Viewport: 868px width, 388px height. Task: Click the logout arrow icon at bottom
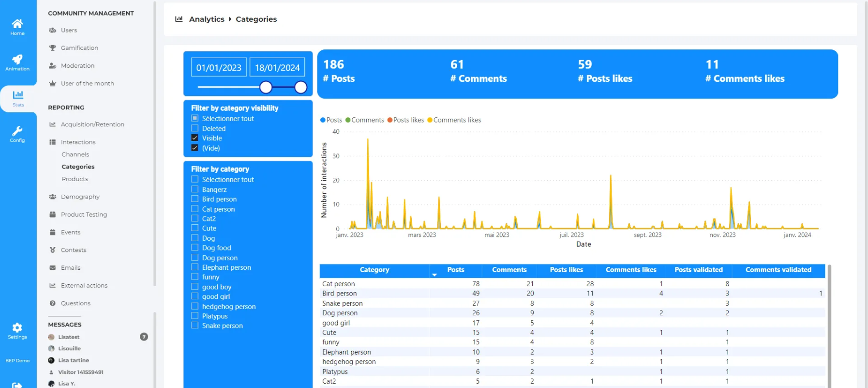pos(17,385)
